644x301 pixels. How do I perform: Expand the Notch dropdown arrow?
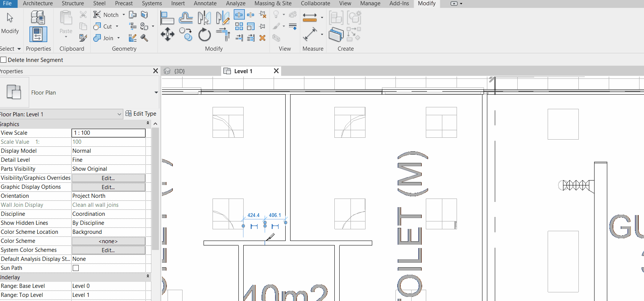124,15
